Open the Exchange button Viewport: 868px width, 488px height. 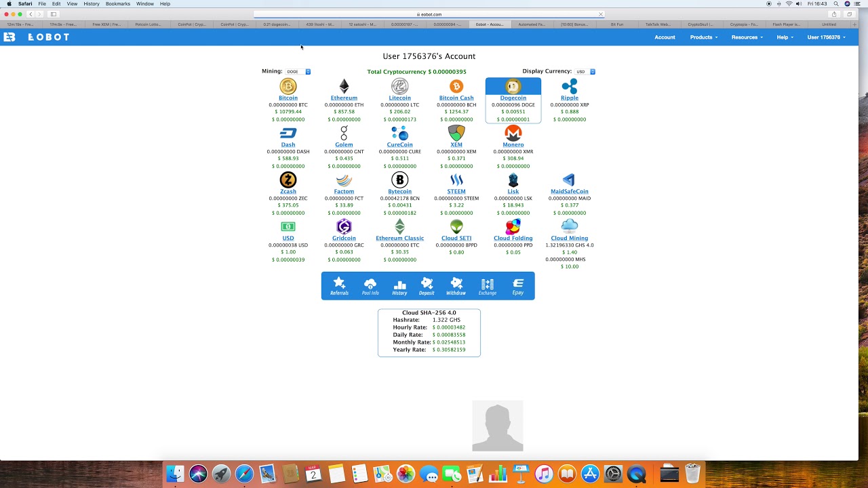488,286
